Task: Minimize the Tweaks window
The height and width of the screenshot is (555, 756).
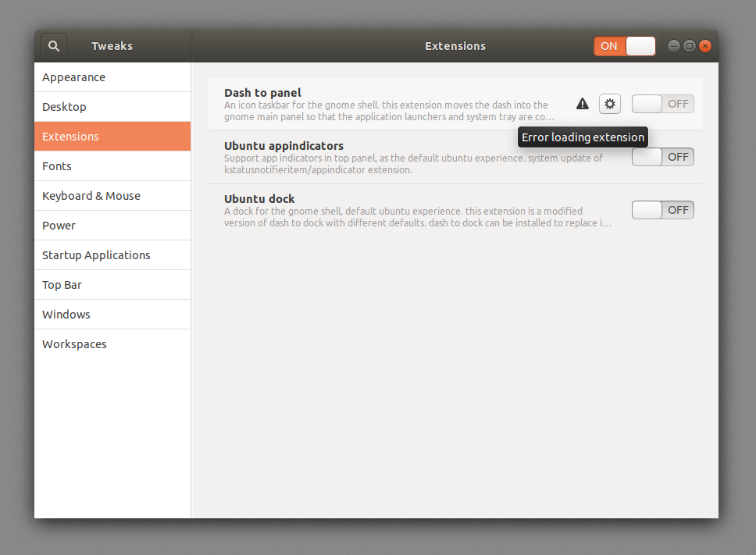Action: [674, 46]
